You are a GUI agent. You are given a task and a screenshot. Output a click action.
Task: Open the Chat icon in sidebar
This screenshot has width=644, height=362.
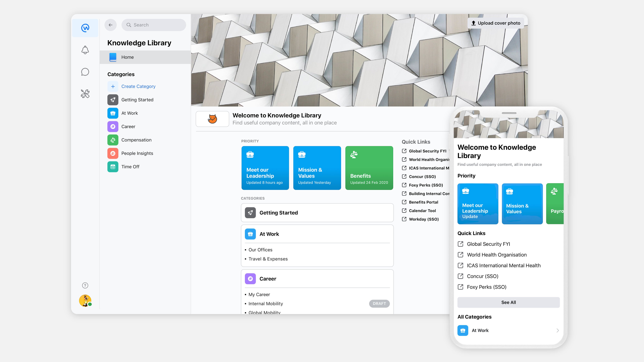point(85,72)
